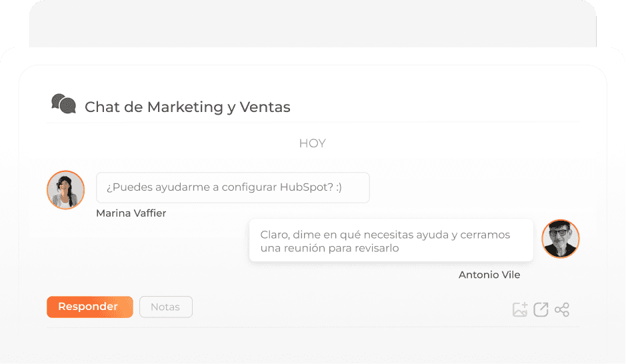Attach an image using the add-picture icon
The image size is (626, 364).
click(x=520, y=309)
